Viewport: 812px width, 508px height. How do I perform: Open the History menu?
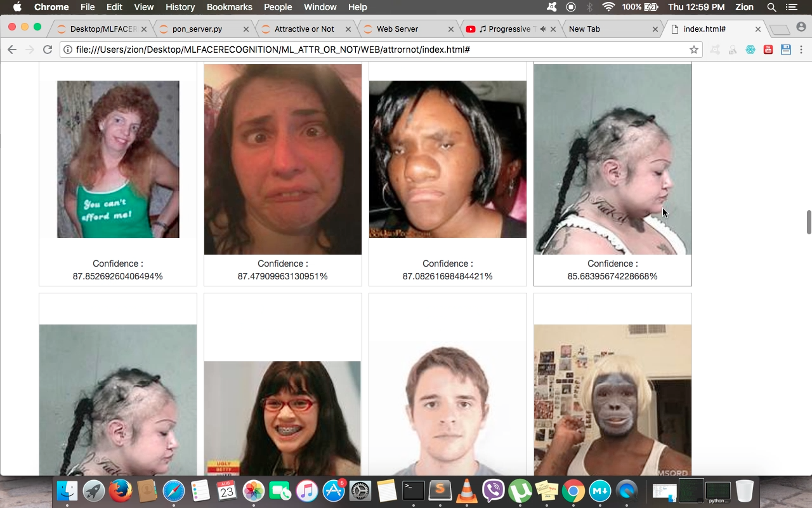pyautogui.click(x=180, y=7)
